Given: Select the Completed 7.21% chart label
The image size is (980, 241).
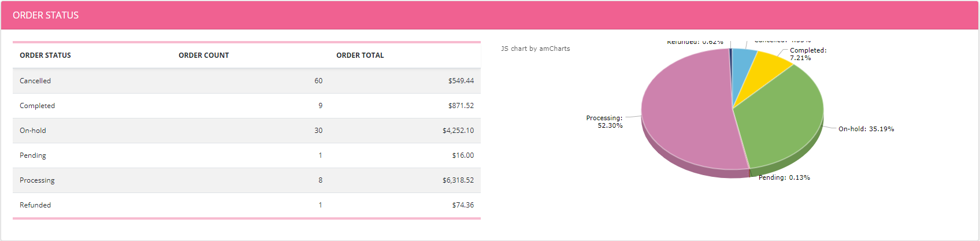Looking at the screenshot, I should (x=808, y=54).
